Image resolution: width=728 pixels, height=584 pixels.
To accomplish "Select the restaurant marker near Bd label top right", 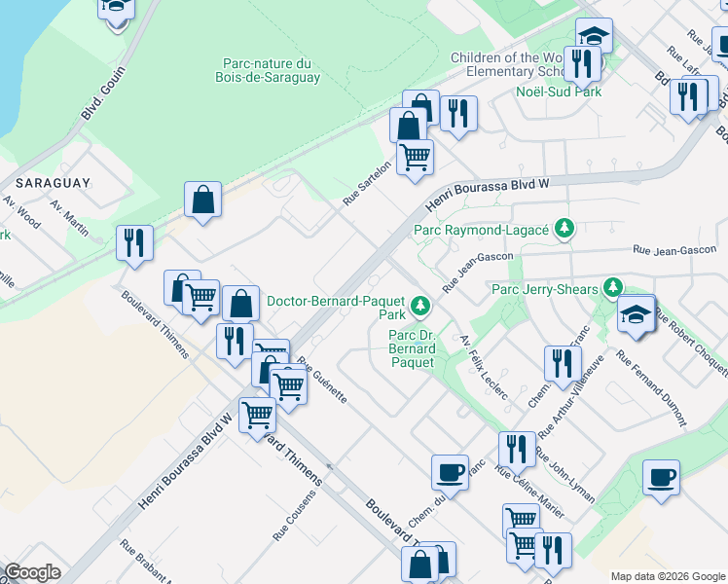I will pos(688,98).
